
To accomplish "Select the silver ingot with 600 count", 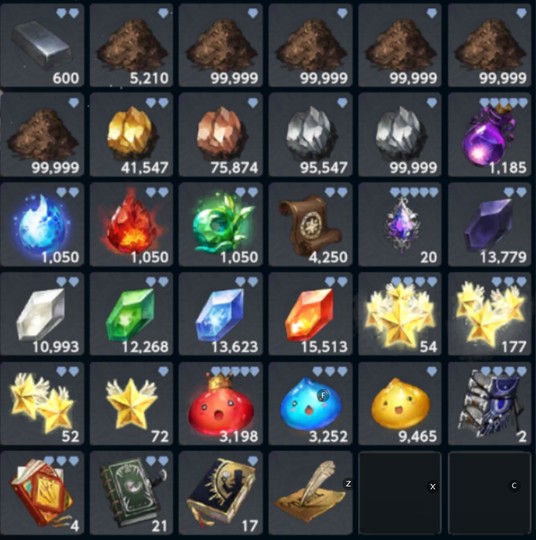I will tap(42, 45).
